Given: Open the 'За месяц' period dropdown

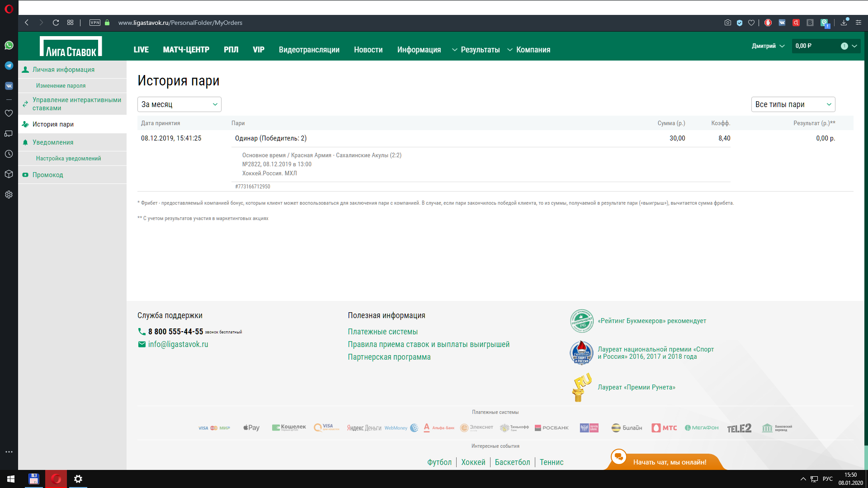Looking at the screenshot, I should point(179,104).
